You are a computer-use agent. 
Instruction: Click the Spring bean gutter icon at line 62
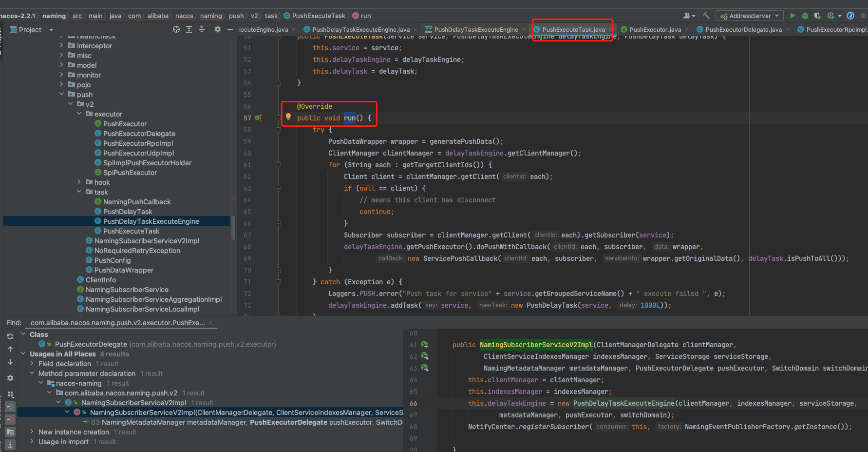425,356
